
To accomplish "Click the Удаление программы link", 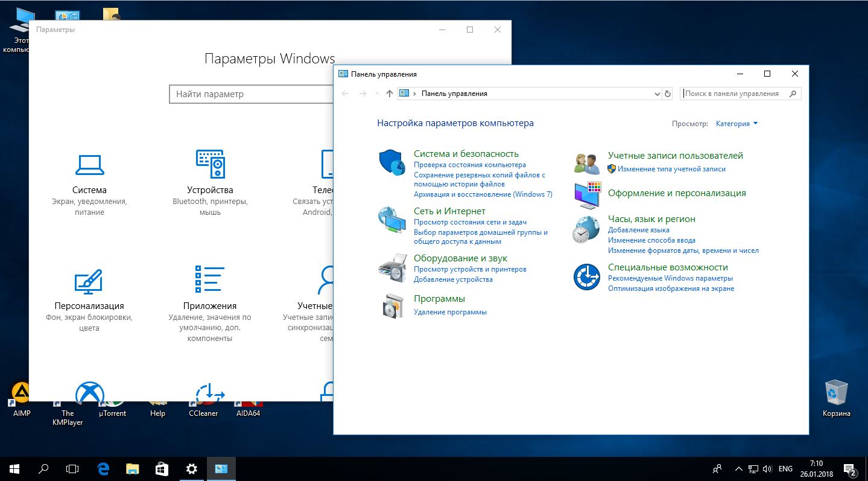I will (450, 312).
